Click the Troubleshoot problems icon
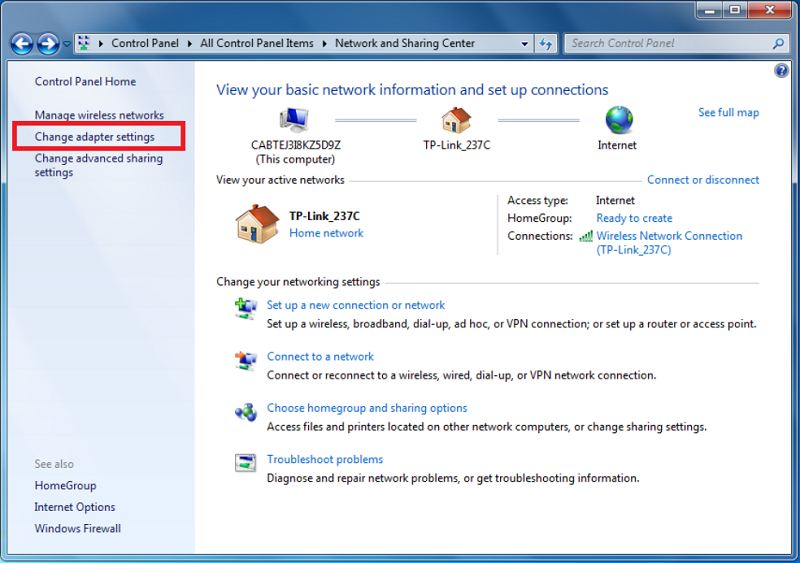The image size is (800, 563). pyautogui.click(x=245, y=462)
